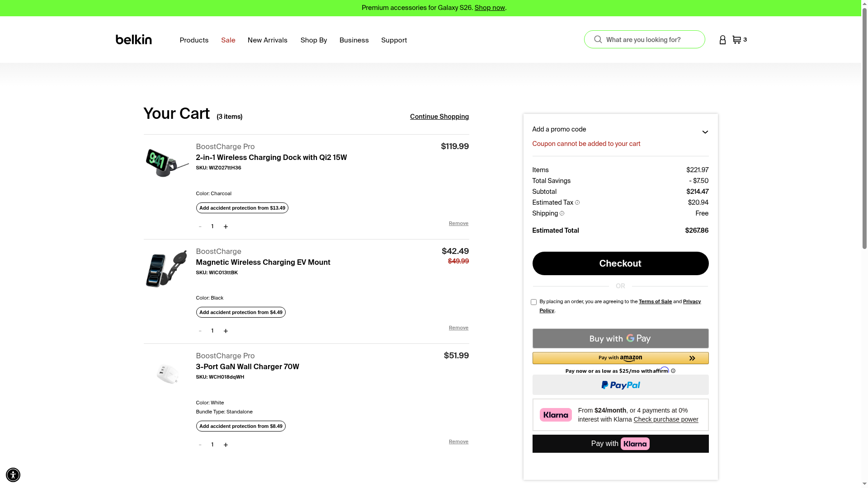Increase quantity of 3-Port GaN Wall Charger

pyautogui.click(x=226, y=445)
